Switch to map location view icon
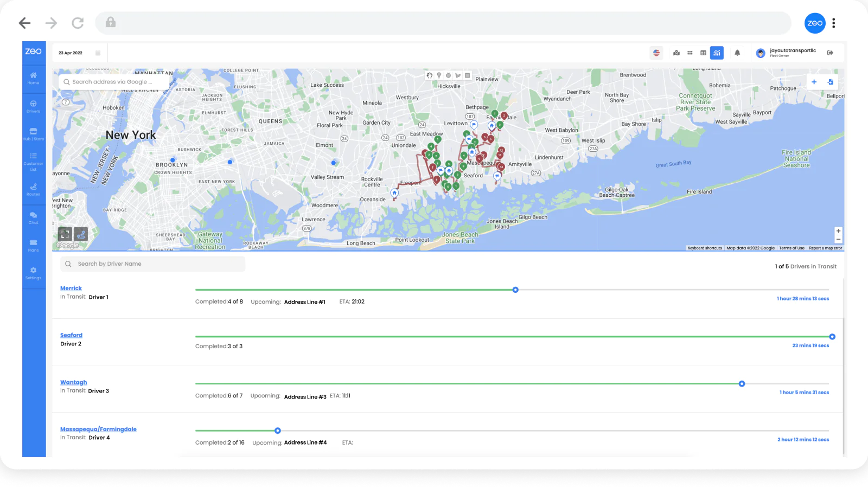 676,53
